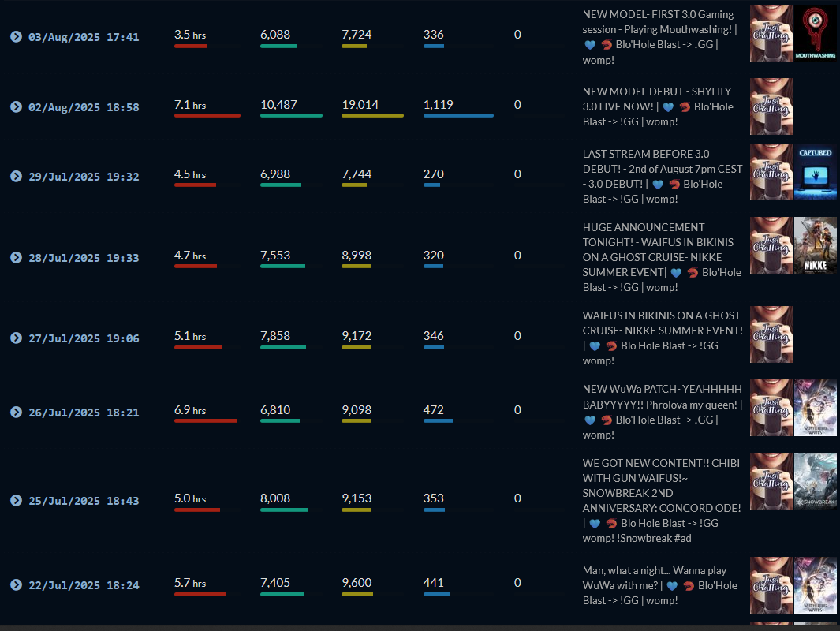Expand the 26/Jul/2025 18:21 stream row

16,412
